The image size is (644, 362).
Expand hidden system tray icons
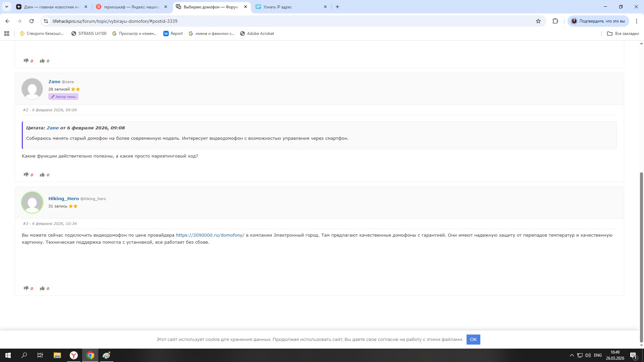click(x=572, y=355)
